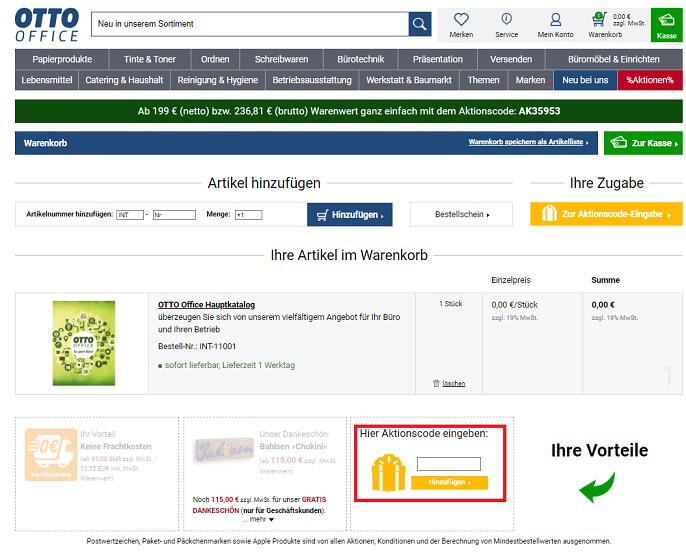Open the red %Aktionen% tab

(650, 80)
